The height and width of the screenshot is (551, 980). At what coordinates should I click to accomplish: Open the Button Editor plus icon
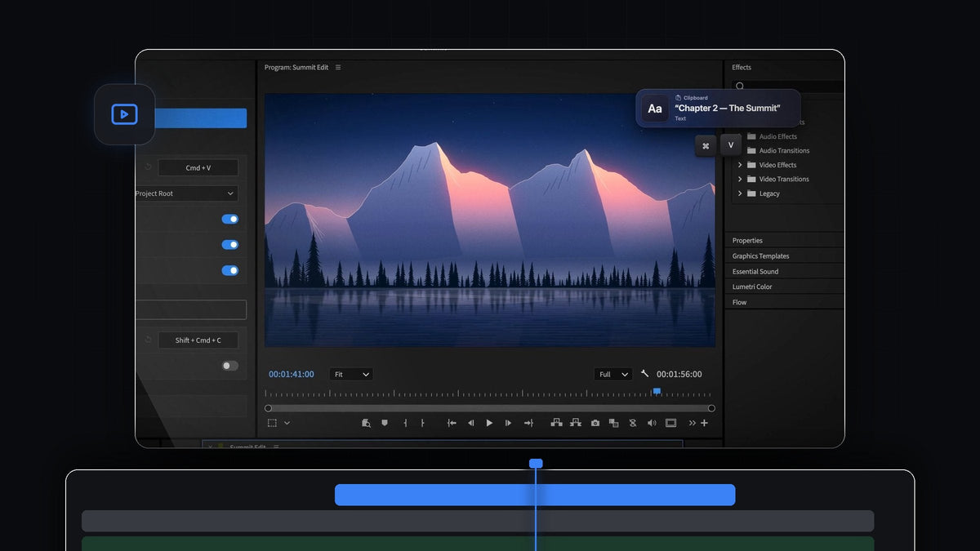(705, 423)
